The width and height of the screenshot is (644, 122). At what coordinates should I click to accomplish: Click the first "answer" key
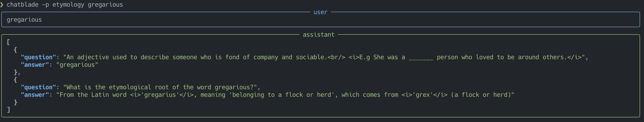coord(35,65)
